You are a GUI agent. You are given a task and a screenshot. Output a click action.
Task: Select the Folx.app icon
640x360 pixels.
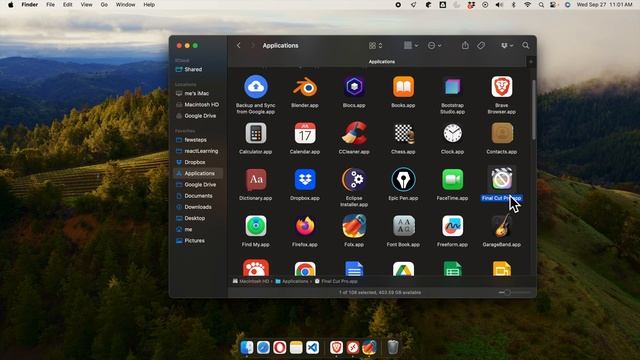pos(354,226)
